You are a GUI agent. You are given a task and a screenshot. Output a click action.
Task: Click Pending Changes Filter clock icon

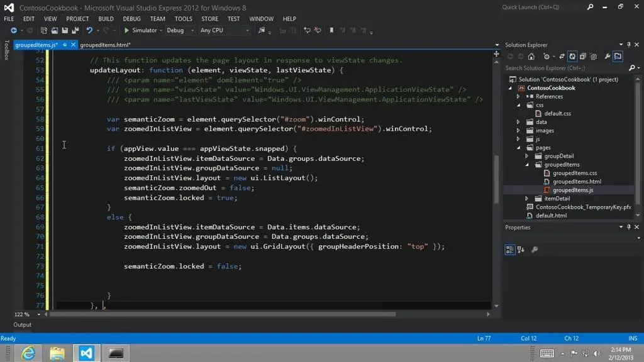click(547, 57)
